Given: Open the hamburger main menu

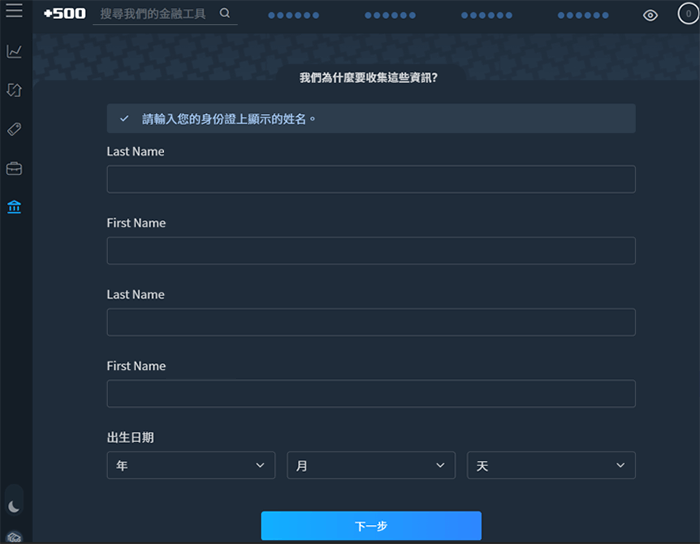Looking at the screenshot, I should click(14, 11).
